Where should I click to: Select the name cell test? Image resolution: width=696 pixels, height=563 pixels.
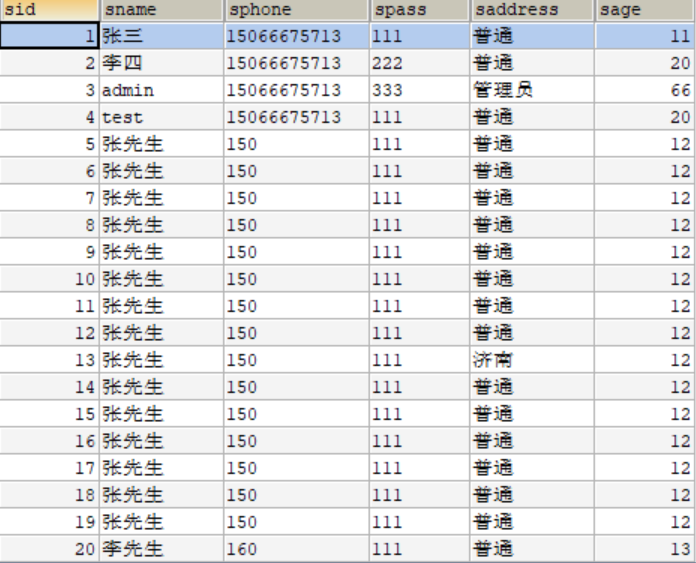162,117
